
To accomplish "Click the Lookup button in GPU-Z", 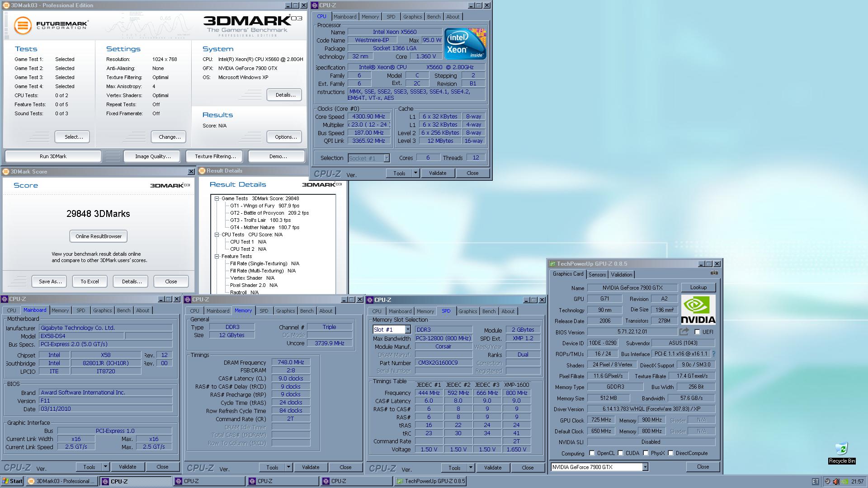I will pos(698,287).
